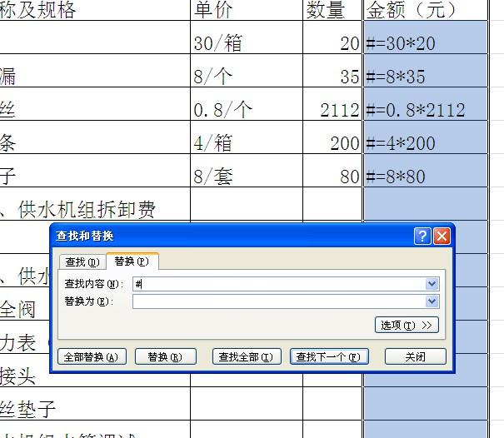
Task: Open the 选项 options expander
Action: click(407, 325)
